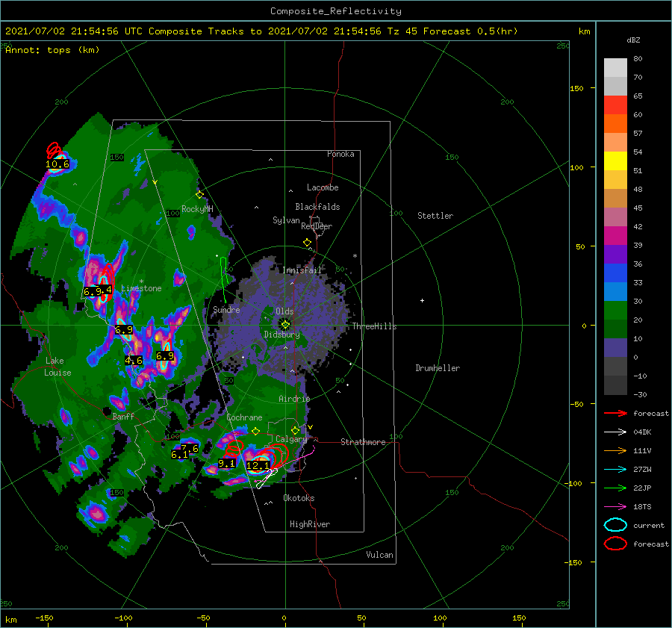Click the yellow diamond near Cochrane
This screenshot has width=672, height=628.
[256, 432]
